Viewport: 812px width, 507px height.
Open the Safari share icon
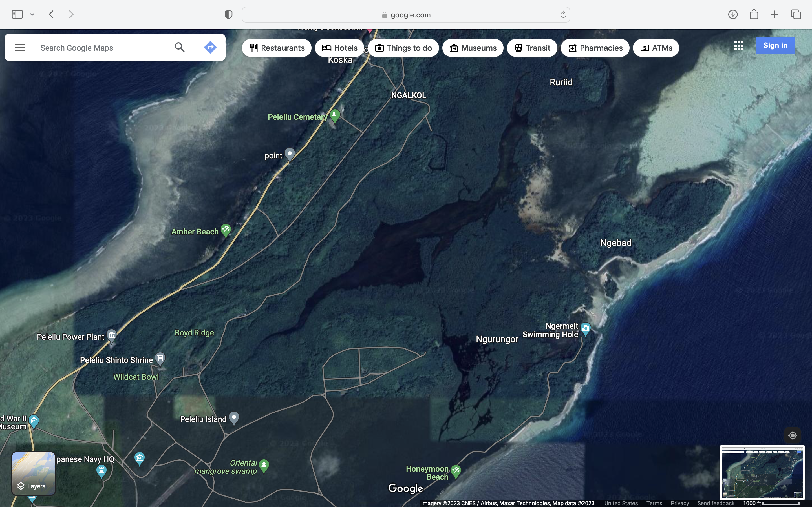tap(754, 14)
